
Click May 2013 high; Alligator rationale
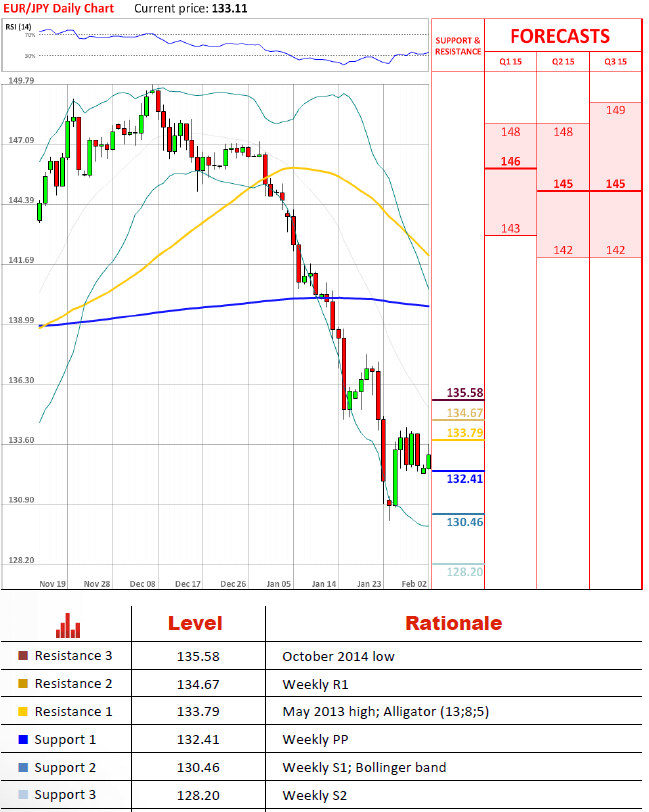tap(385, 712)
